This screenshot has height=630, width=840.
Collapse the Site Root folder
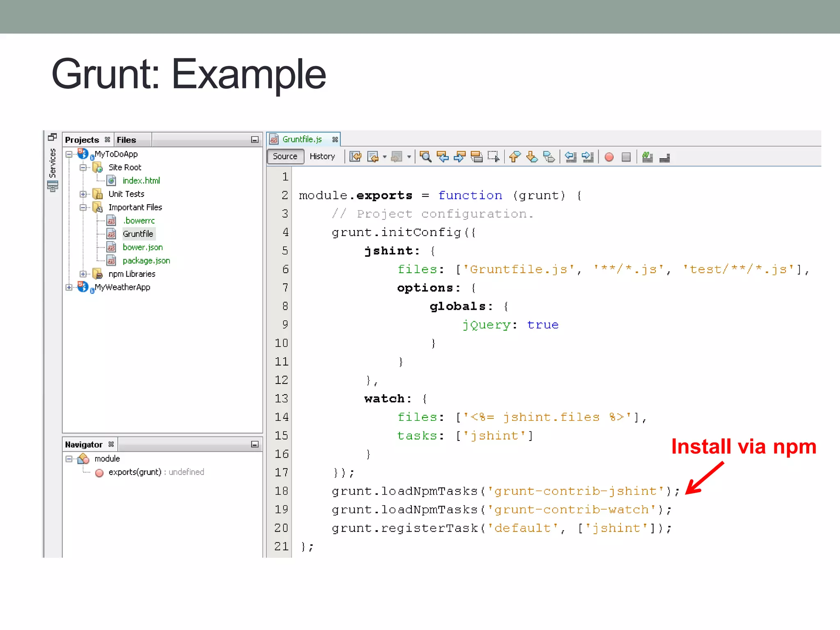[83, 167]
